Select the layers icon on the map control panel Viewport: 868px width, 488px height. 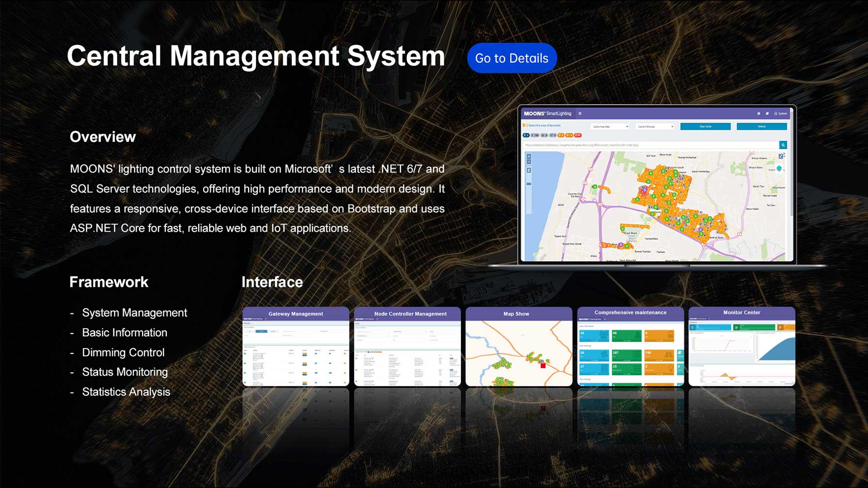point(779,168)
